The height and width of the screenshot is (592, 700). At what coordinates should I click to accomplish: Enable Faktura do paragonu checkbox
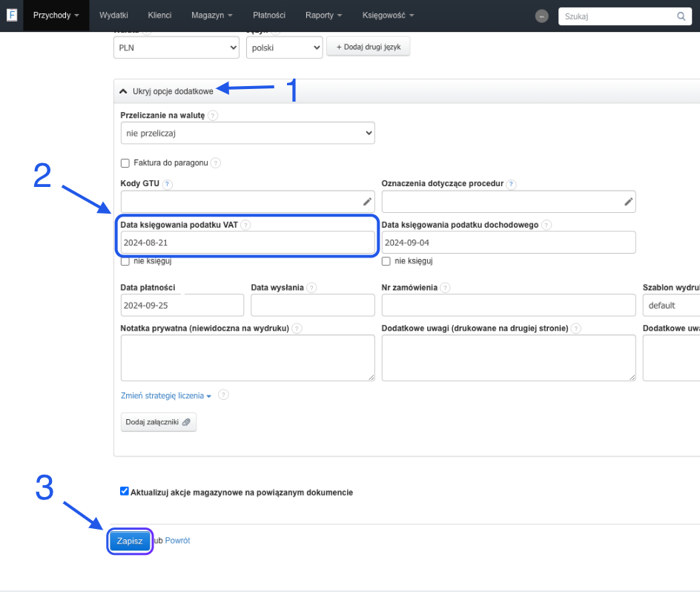[x=125, y=162]
